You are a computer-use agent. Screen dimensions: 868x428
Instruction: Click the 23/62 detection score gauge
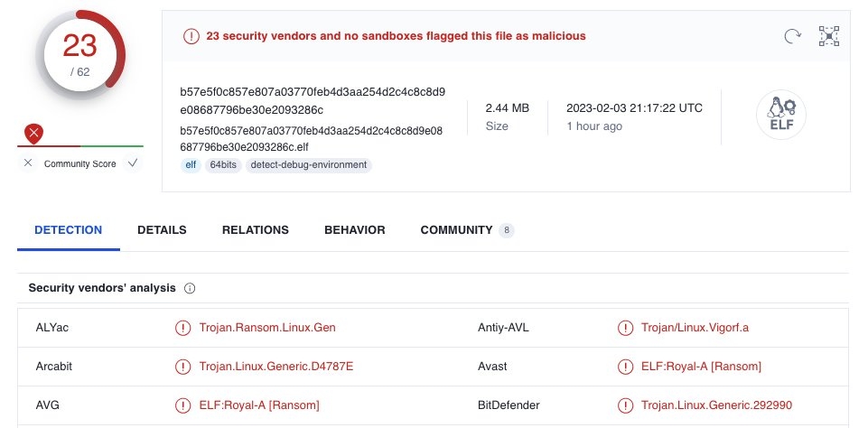80,53
